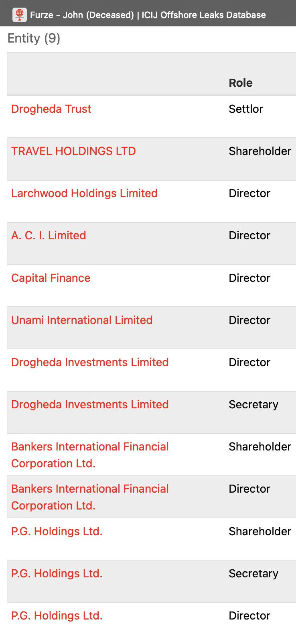Open A. C. I. Limited link
The image size is (296, 644).
coord(49,235)
